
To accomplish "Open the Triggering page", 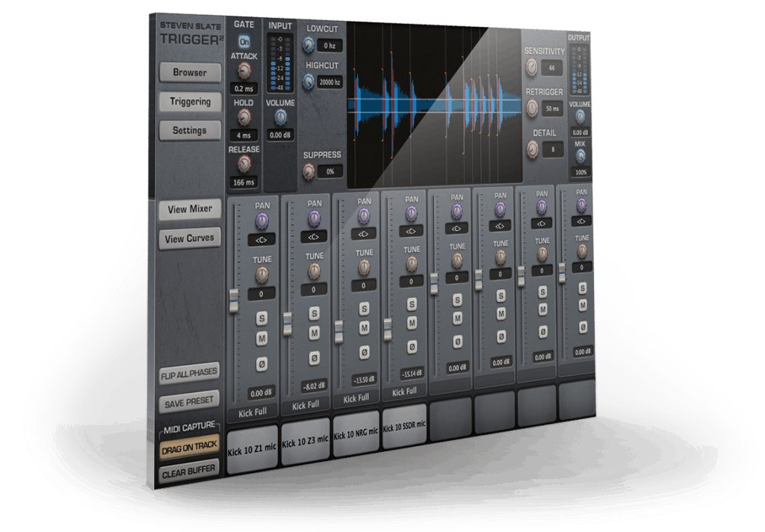I will point(190,102).
